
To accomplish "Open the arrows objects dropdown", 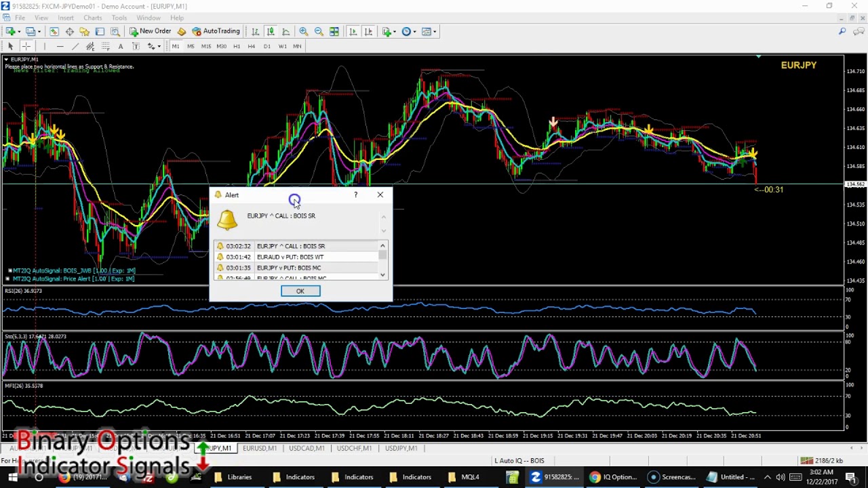I will click(154, 46).
